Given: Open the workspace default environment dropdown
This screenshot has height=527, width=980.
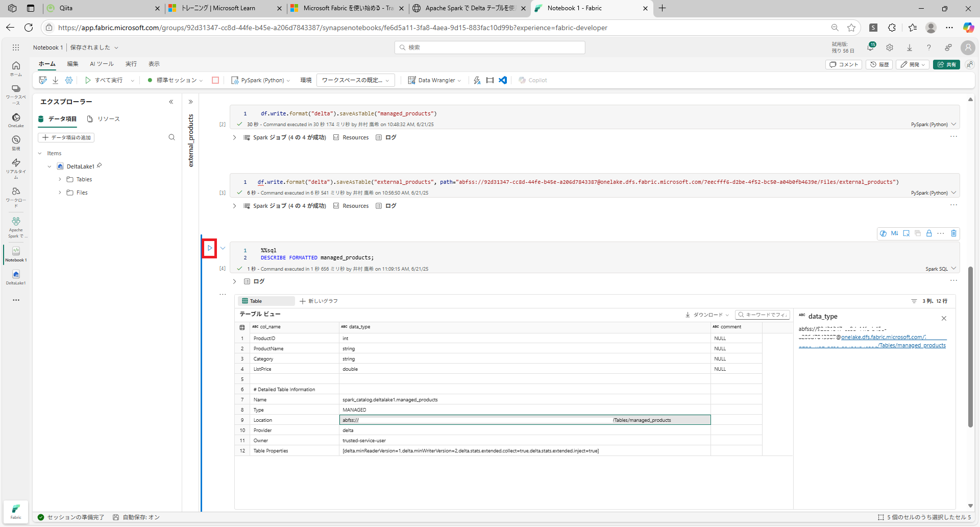Looking at the screenshot, I should click(356, 80).
